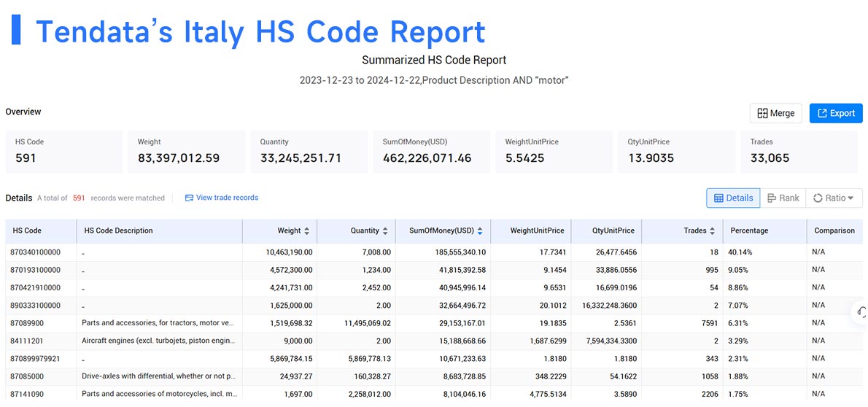Click the Merge button
868x407 pixels.
tap(775, 113)
